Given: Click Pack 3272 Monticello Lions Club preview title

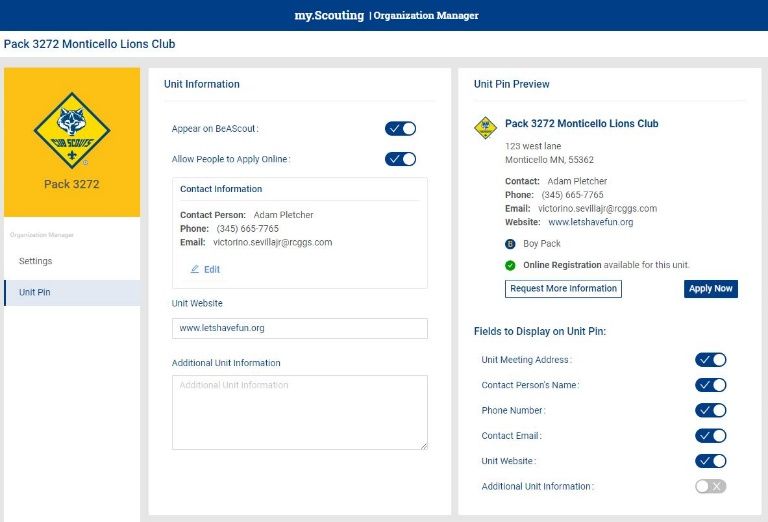Looking at the screenshot, I should pyautogui.click(x=581, y=123).
